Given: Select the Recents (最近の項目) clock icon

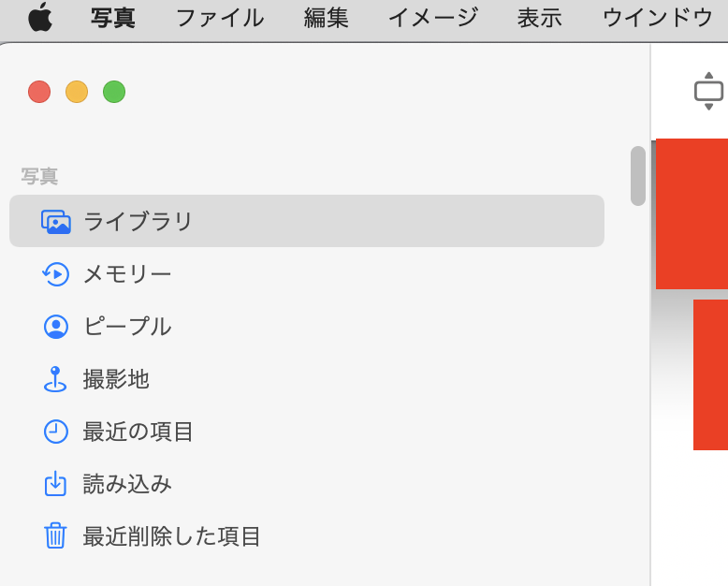Looking at the screenshot, I should [56, 432].
